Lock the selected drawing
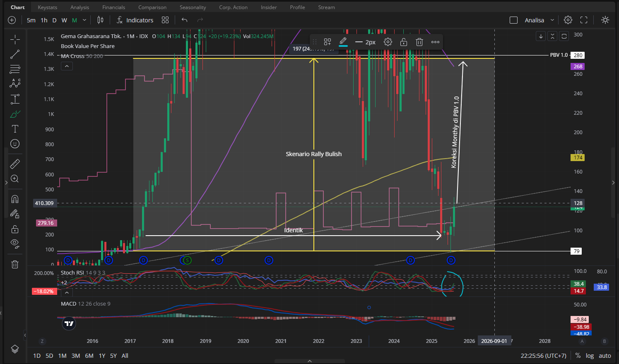This screenshot has width=619, height=364. click(404, 42)
